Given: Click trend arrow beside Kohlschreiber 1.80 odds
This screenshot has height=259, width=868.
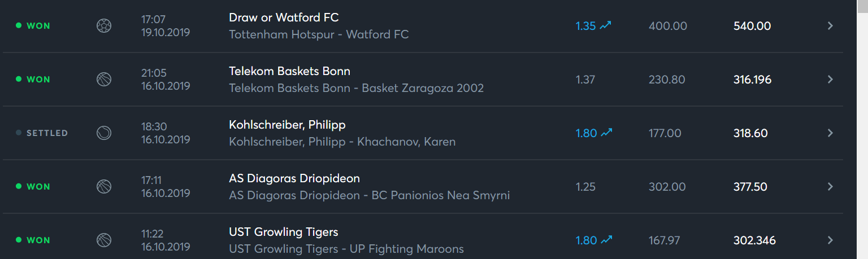Looking at the screenshot, I should [x=606, y=133].
